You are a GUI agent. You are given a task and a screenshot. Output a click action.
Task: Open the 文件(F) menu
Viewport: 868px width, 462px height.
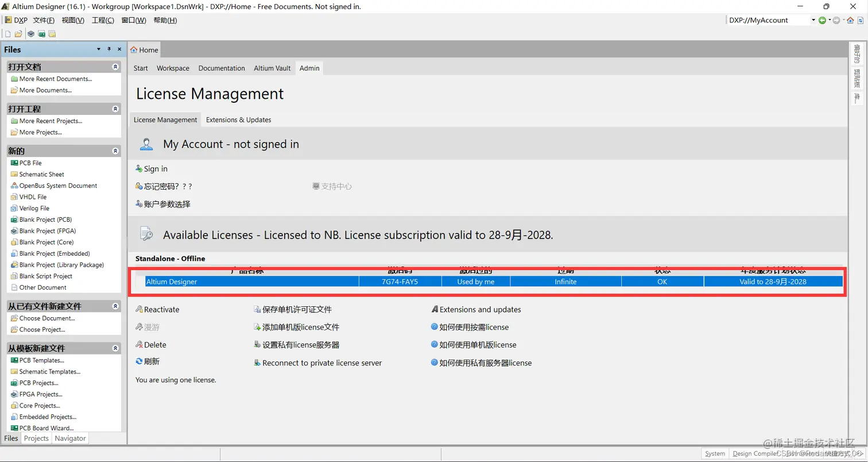tap(44, 20)
